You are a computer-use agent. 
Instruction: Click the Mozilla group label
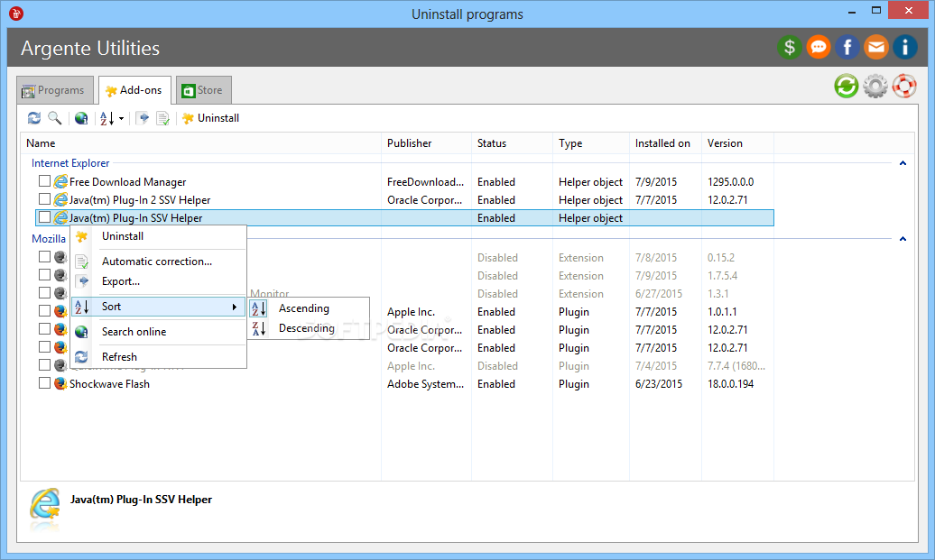click(49, 238)
